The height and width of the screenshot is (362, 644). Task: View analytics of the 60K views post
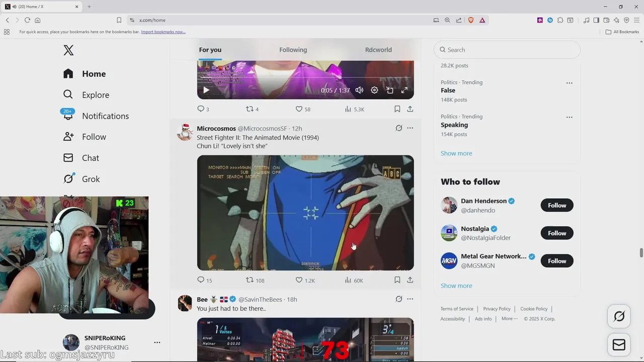click(x=354, y=280)
